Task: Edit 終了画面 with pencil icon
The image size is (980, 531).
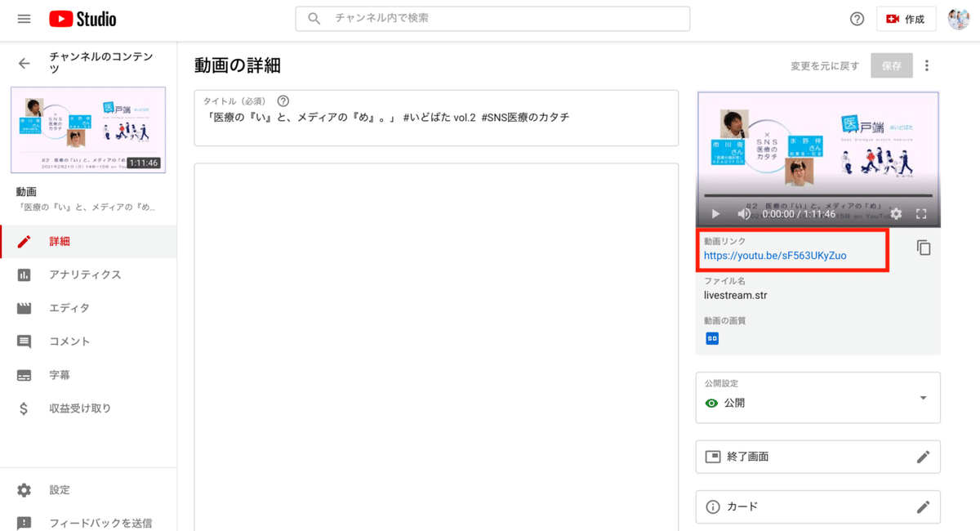Action: pyautogui.click(x=924, y=457)
